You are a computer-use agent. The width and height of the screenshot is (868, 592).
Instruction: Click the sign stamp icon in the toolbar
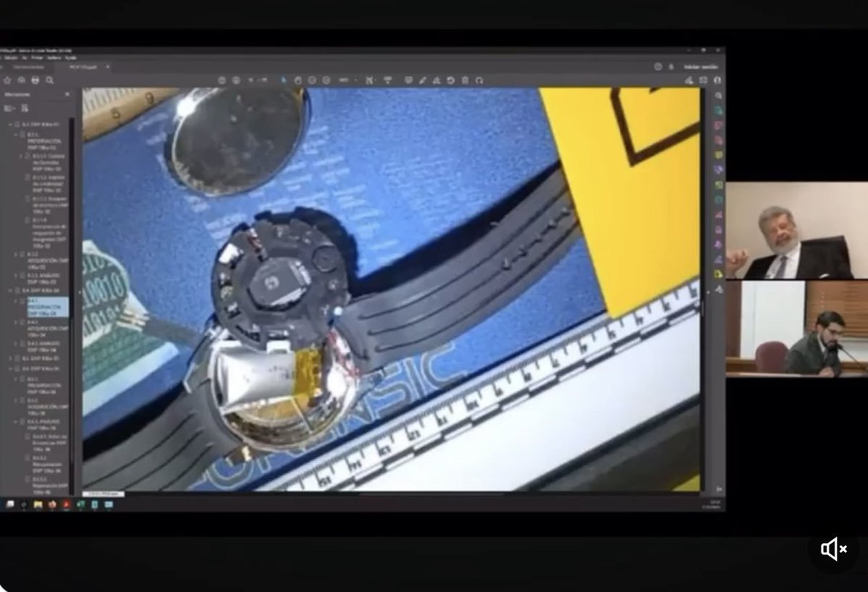pyautogui.click(x=437, y=80)
